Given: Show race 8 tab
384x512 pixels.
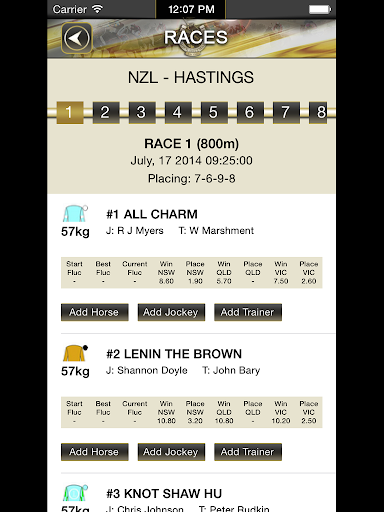Looking at the screenshot, I should [321, 112].
